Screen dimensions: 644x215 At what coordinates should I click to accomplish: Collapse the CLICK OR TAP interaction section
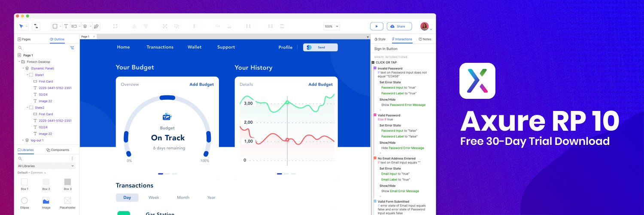tap(373, 62)
